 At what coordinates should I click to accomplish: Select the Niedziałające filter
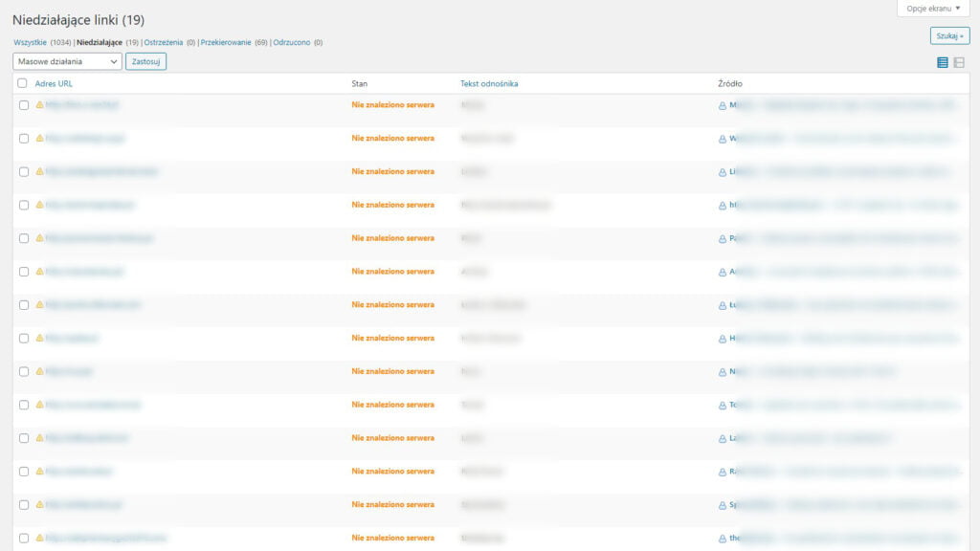pyautogui.click(x=100, y=42)
